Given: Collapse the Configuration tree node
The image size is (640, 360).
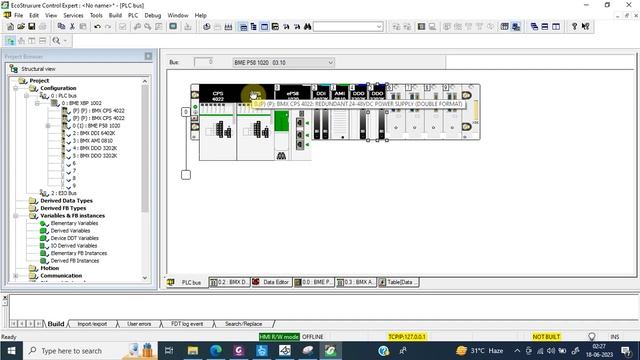Looking at the screenshot, I should [x=16, y=88].
